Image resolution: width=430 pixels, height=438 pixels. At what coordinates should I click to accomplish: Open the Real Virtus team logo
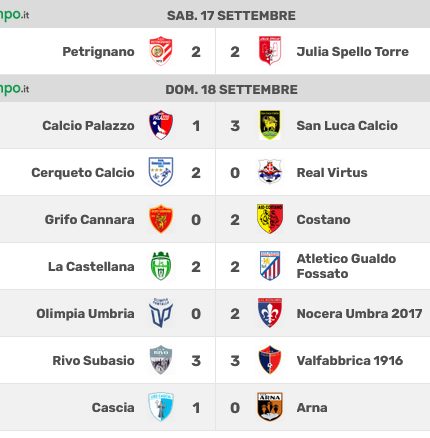pos(270,171)
